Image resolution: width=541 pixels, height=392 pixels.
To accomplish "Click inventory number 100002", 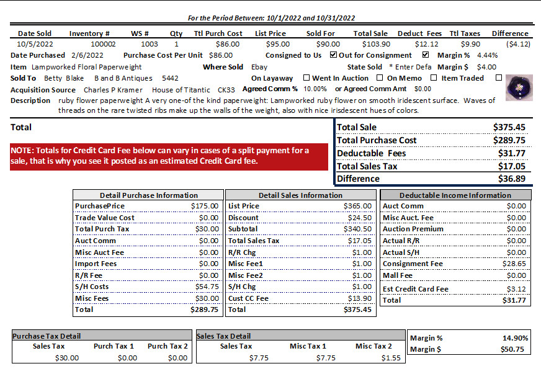I will pyautogui.click(x=103, y=44).
